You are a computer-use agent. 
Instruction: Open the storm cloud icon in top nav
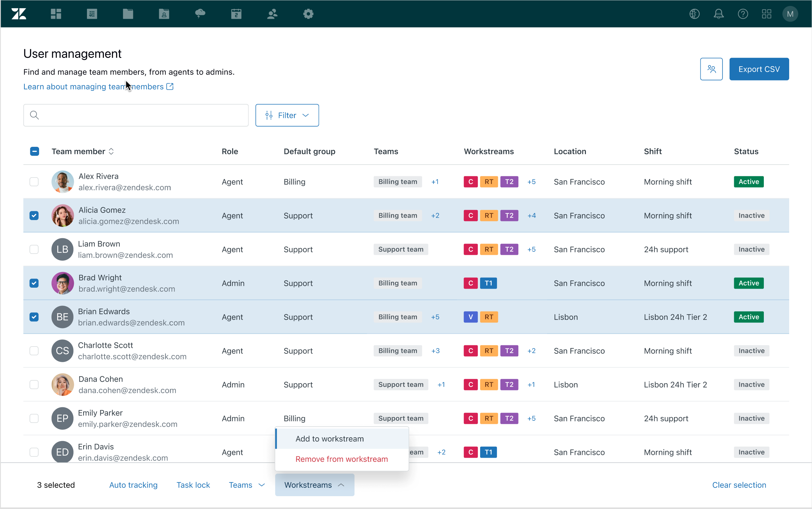[x=200, y=14]
